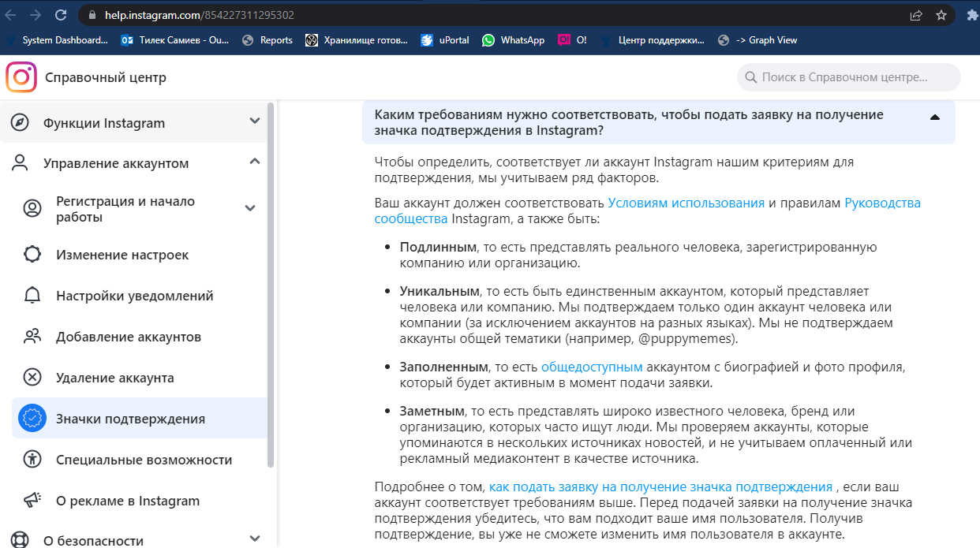
Task: Collapse the Управление аккаунтом section
Action: [x=254, y=160]
